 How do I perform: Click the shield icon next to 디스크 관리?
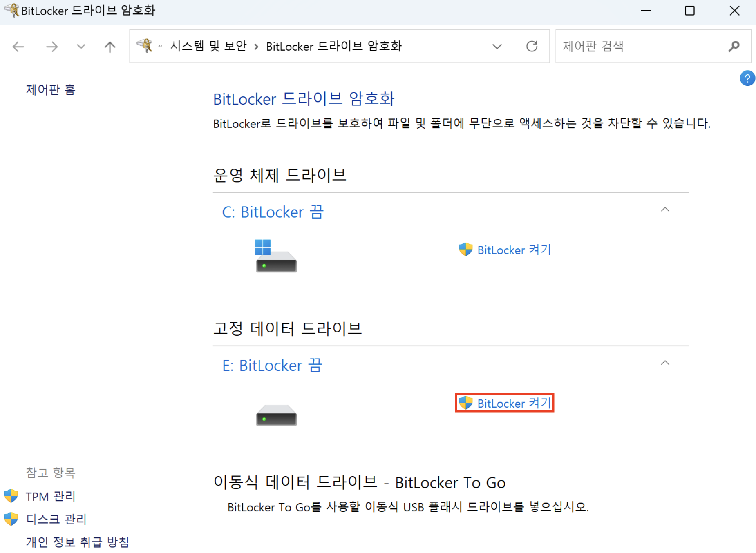[11, 519]
